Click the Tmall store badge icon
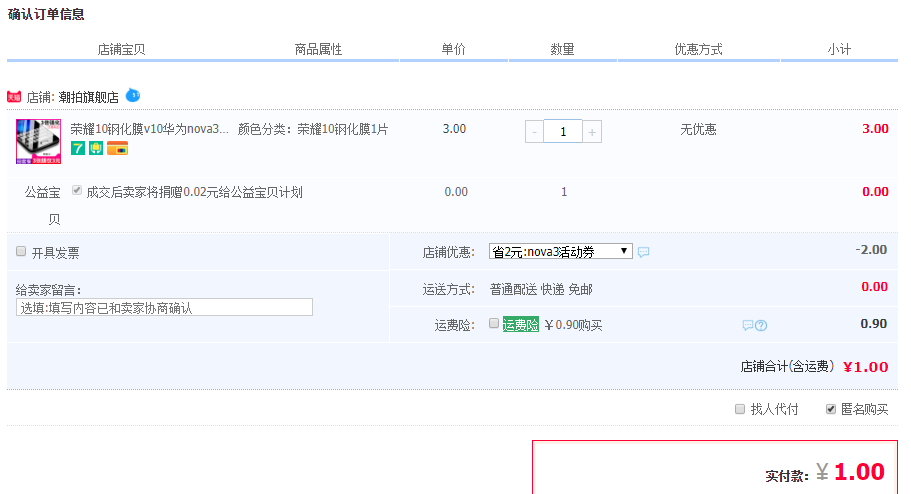The height and width of the screenshot is (494, 911). (x=14, y=96)
